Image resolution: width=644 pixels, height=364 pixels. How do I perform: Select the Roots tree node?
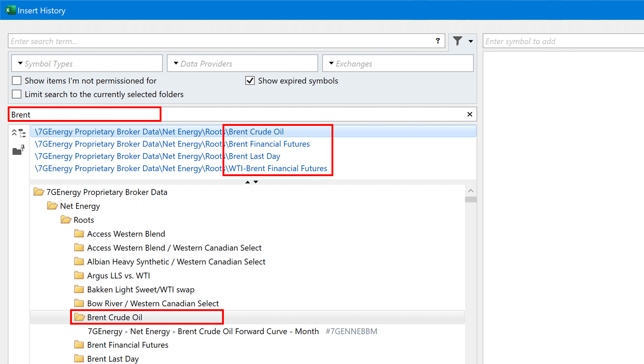84,220
